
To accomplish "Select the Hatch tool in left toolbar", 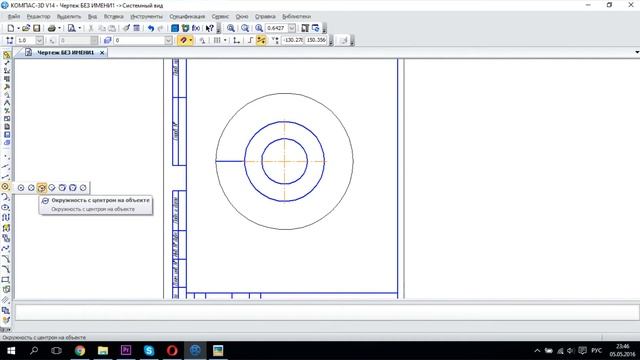I will pos(5,300).
